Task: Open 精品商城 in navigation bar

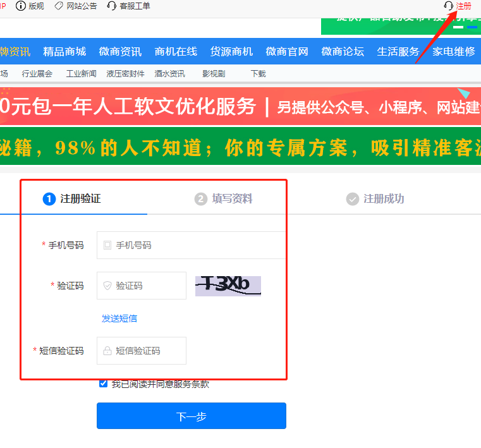Action: pos(64,52)
